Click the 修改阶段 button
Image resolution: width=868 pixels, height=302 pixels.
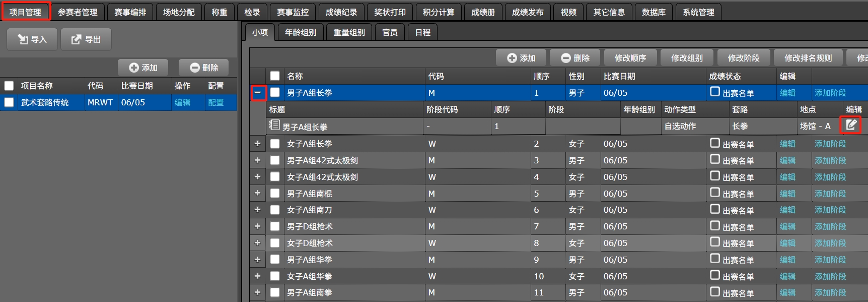pos(744,58)
